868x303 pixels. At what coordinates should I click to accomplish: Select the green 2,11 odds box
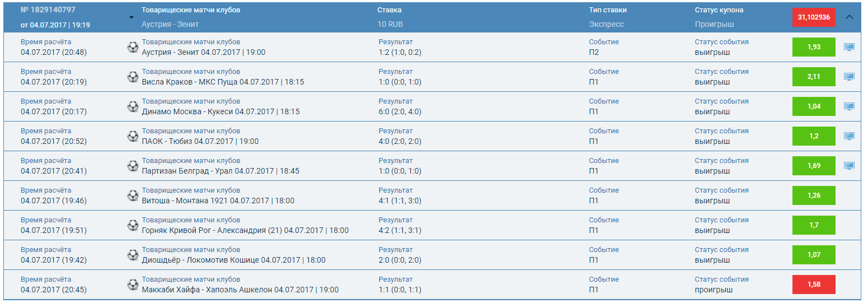coord(814,77)
